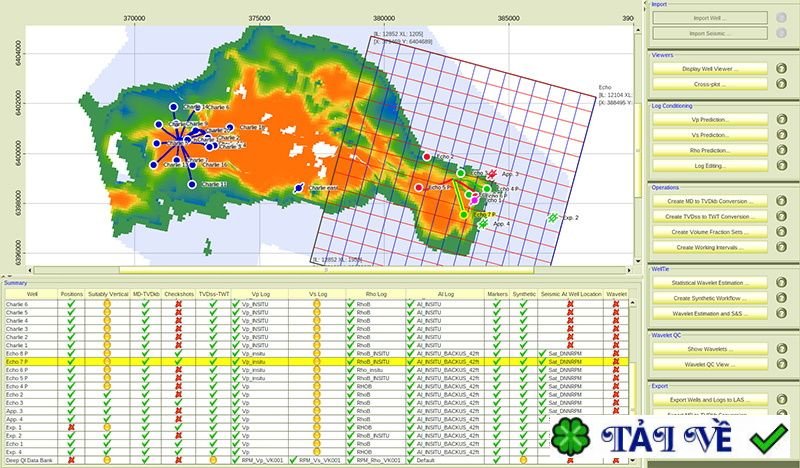
Task: Open help for Create Volume Fraction Sets
Action: (x=781, y=232)
